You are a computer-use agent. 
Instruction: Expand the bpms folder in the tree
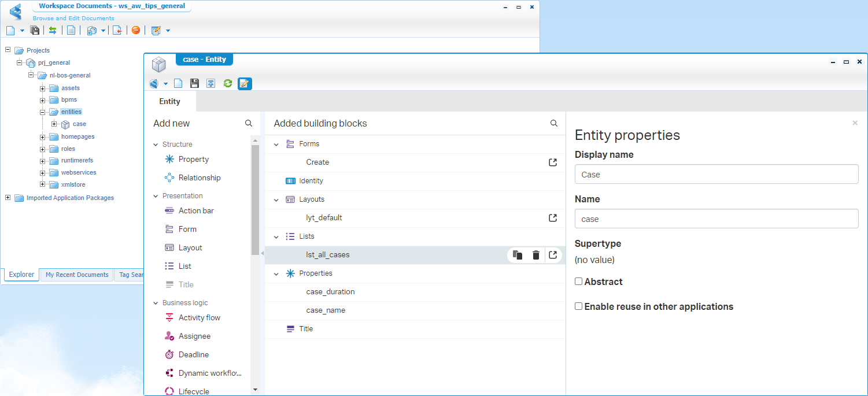tap(43, 100)
